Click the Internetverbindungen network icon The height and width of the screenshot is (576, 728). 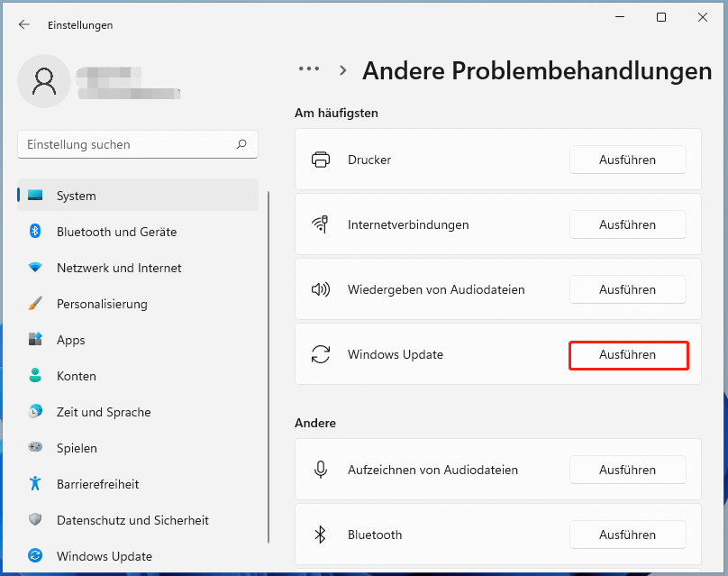pyautogui.click(x=321, y=224)
